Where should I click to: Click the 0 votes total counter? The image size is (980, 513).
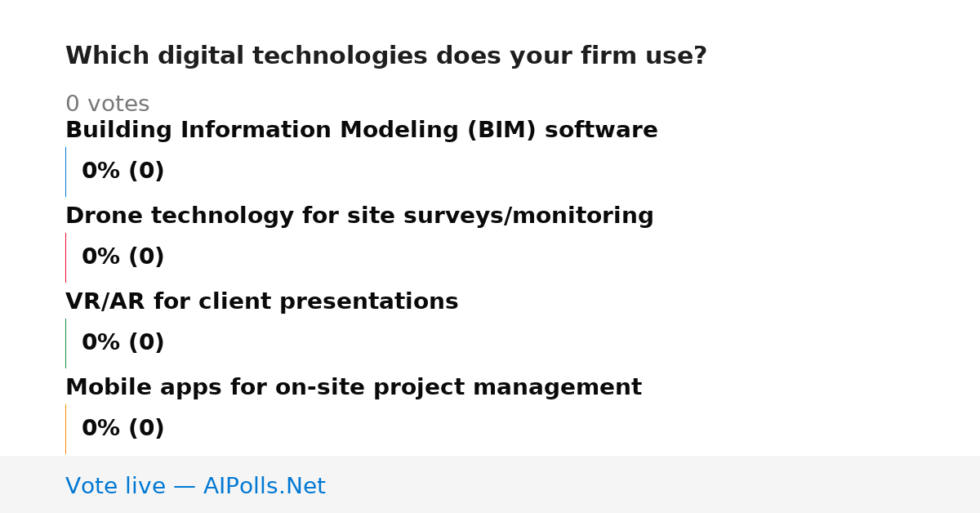tap(107, 105)
